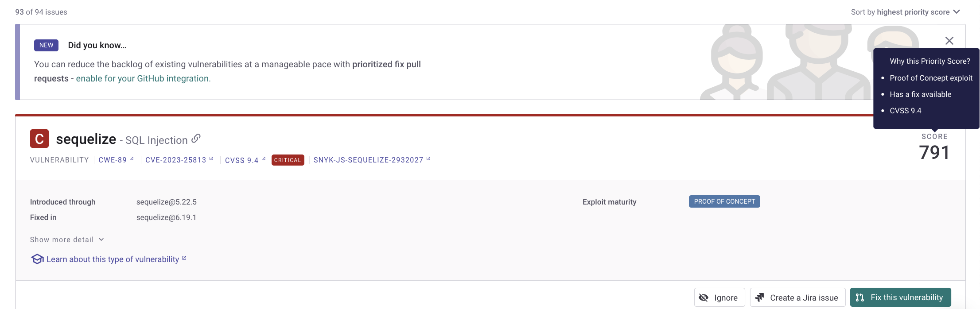Select the red C severity badge
The width and height of the screenshot is (980, 309).
[x=39, y=139]
